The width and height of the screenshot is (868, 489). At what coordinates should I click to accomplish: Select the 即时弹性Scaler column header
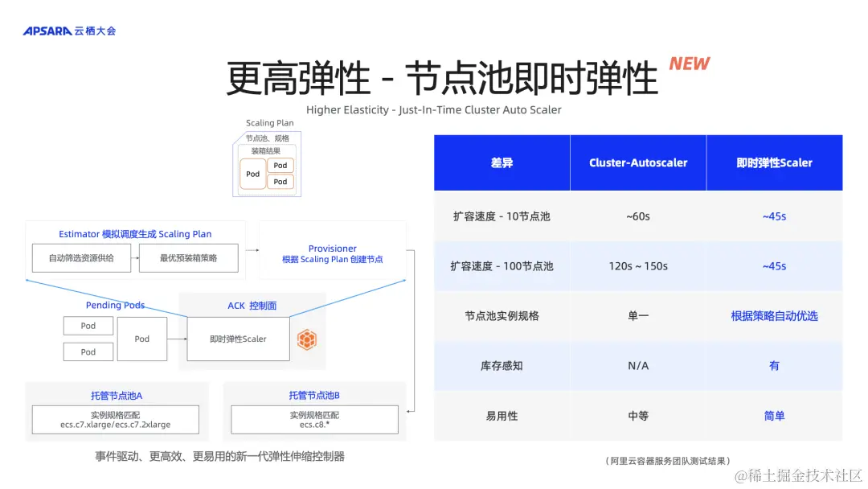[774, 162]
